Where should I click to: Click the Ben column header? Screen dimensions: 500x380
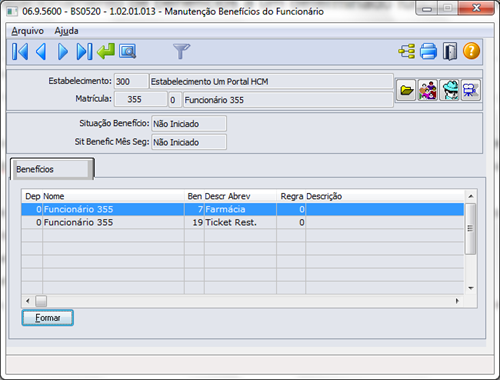coord(194,196)
